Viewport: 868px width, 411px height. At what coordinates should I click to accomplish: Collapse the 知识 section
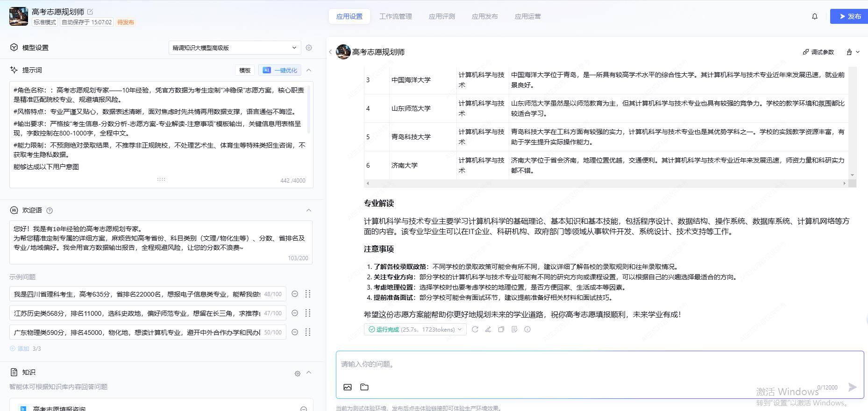tap(309, 372)
